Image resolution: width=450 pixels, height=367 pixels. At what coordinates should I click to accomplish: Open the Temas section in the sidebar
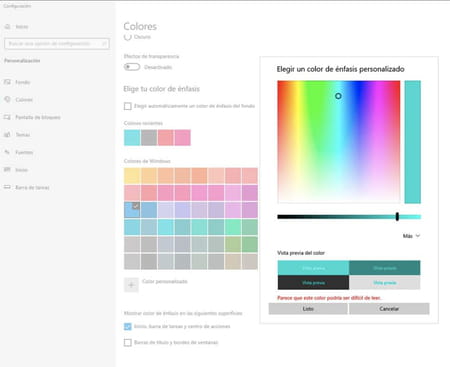coord(23,135)
